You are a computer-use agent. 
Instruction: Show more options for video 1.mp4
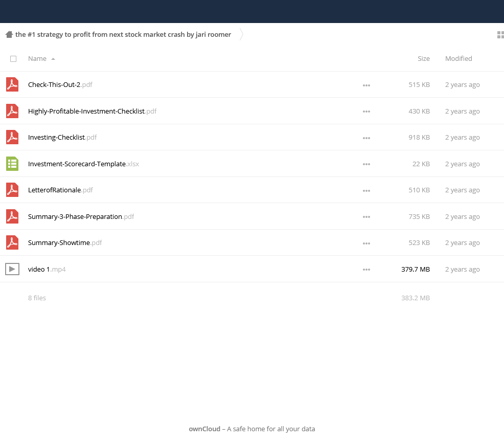366,270
